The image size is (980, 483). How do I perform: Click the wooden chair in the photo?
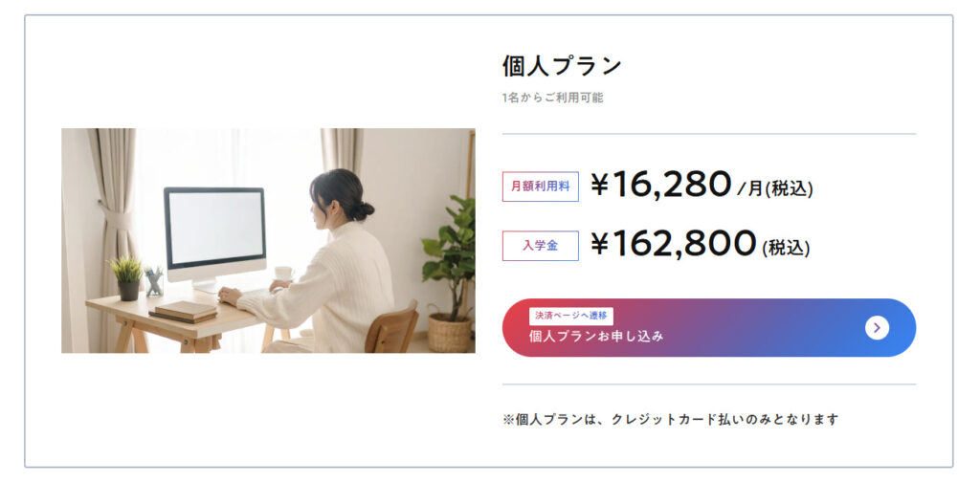392,328
